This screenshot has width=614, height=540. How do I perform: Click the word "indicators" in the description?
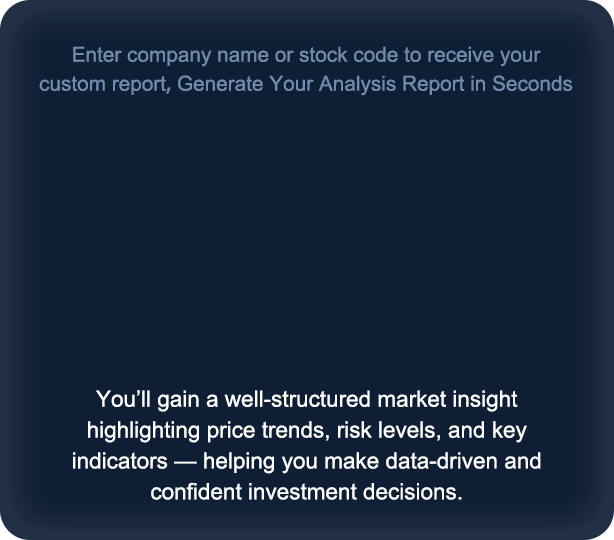[x=116, y=462]
